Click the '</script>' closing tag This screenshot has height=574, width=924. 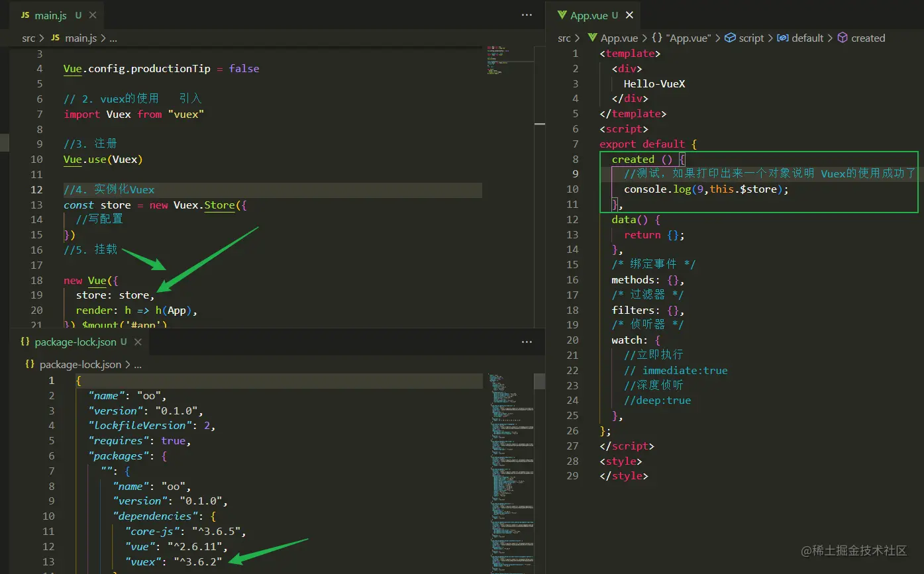pos(627,446)
